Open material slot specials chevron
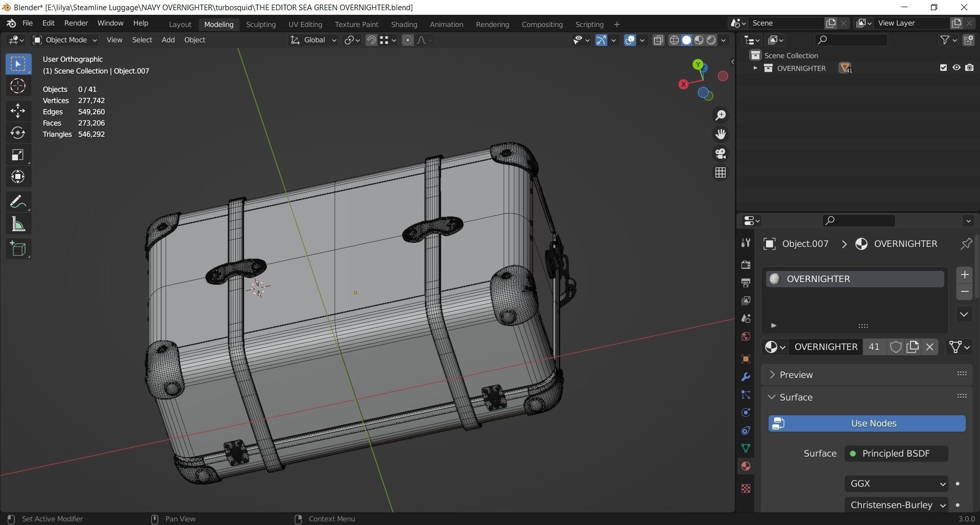The height and width of the screenshot is (525, 980). [x=964, y=314]
